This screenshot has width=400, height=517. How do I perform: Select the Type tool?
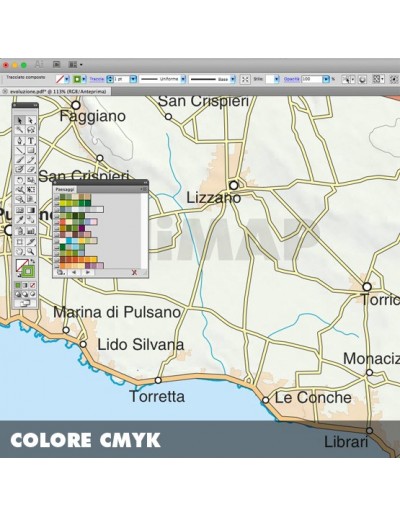pos(31,140)
